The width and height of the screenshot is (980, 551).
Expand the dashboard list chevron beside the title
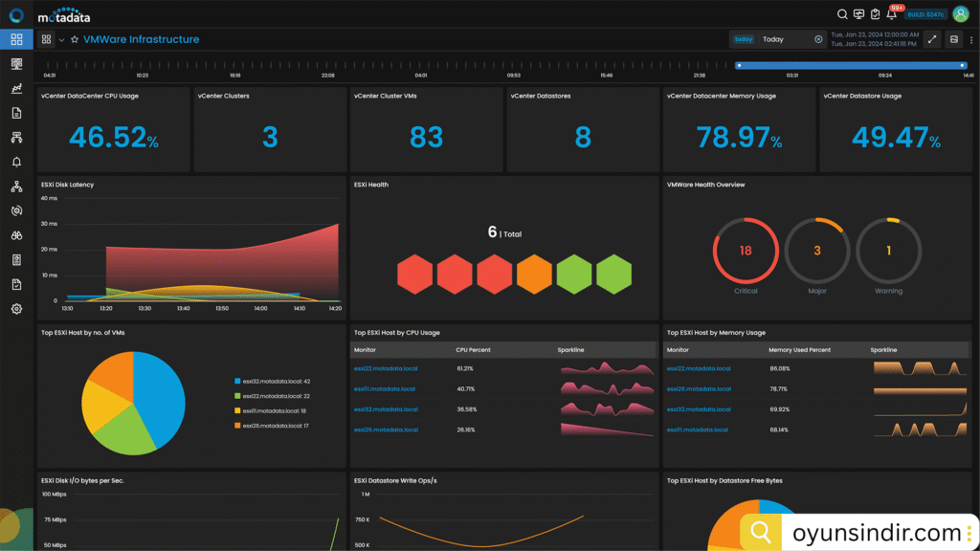tap(61, 40)
